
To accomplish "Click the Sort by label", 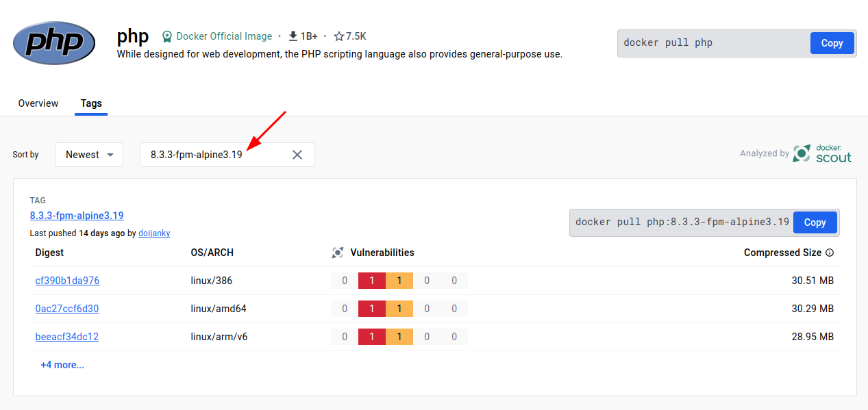I will coord(26,155).
